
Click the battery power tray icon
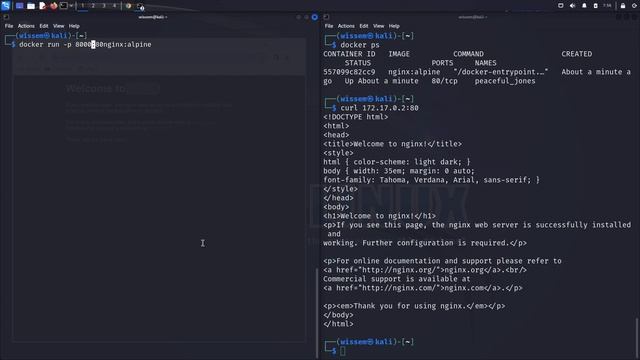point(596,6)
